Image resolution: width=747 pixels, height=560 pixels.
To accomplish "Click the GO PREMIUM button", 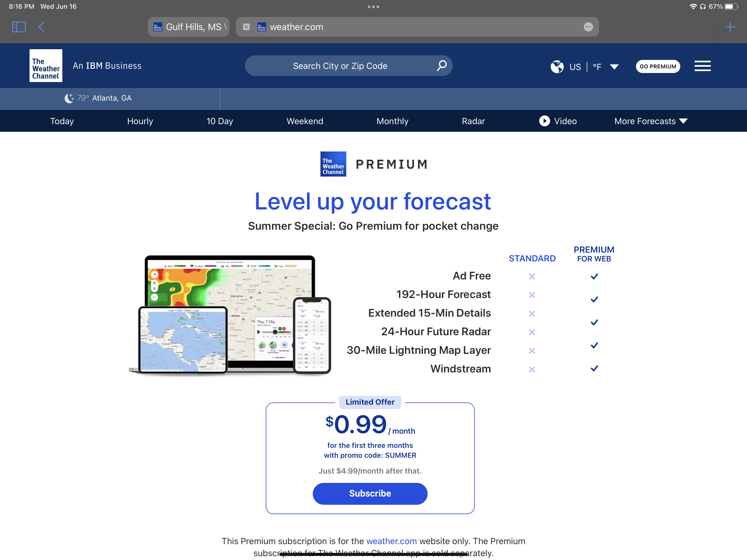I will pyautogui.click(x=657, y=66).
